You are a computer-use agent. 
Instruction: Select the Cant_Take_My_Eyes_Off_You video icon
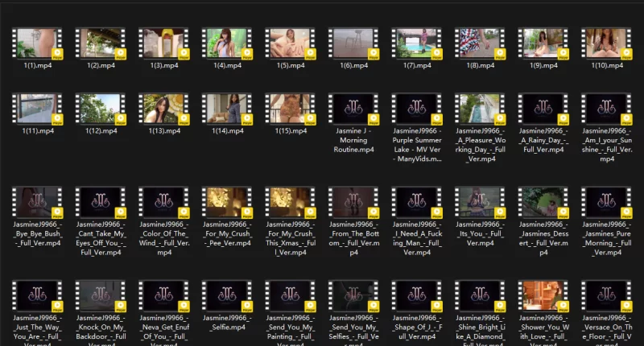coord(101,202)
